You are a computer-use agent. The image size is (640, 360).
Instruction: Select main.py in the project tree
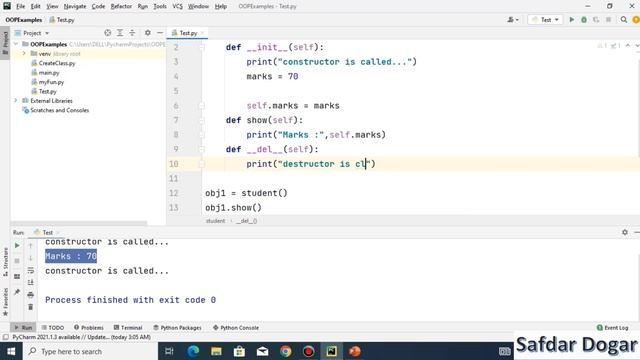click(45, 73)
